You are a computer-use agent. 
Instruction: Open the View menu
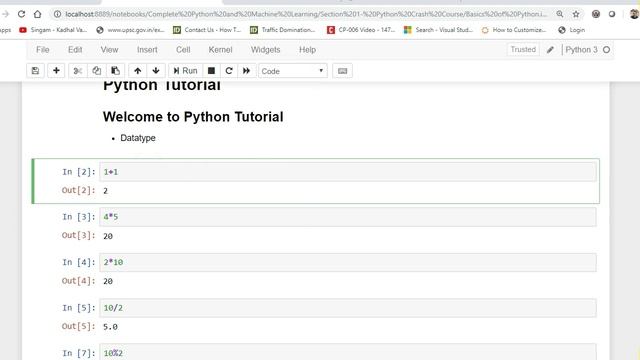109,50
